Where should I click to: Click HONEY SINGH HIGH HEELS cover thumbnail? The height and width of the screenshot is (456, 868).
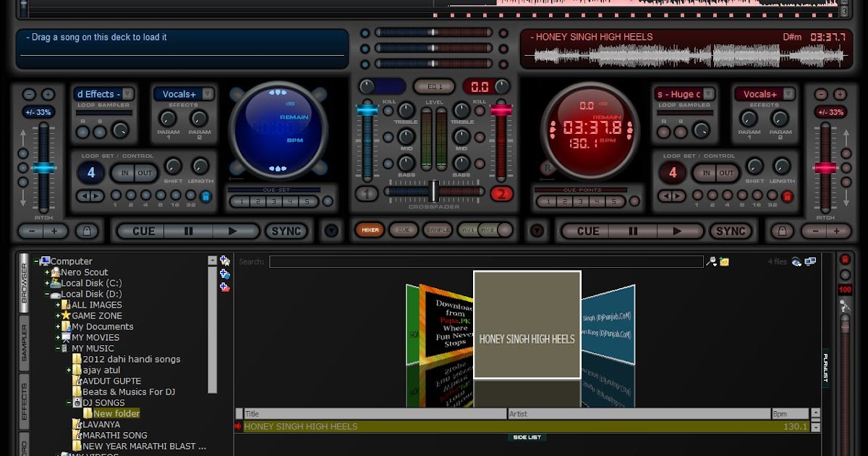pyautogui.click(x=527, y=325)
